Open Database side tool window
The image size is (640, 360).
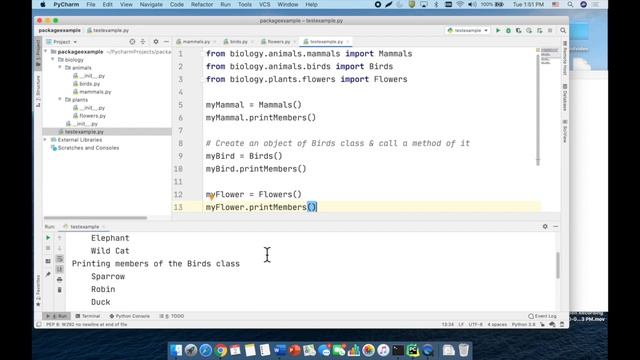pyautogui.click(x=565, y=97)
